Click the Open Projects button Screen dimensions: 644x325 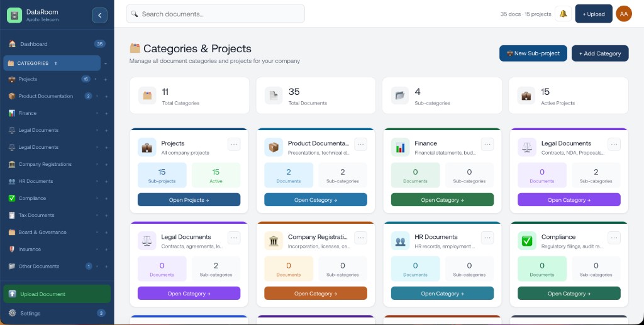(x=189, y=200)
